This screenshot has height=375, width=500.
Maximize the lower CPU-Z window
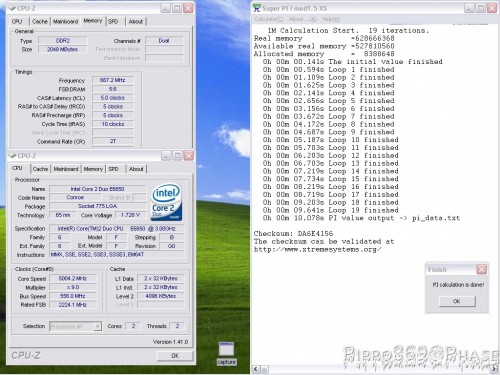coord(178,155)
